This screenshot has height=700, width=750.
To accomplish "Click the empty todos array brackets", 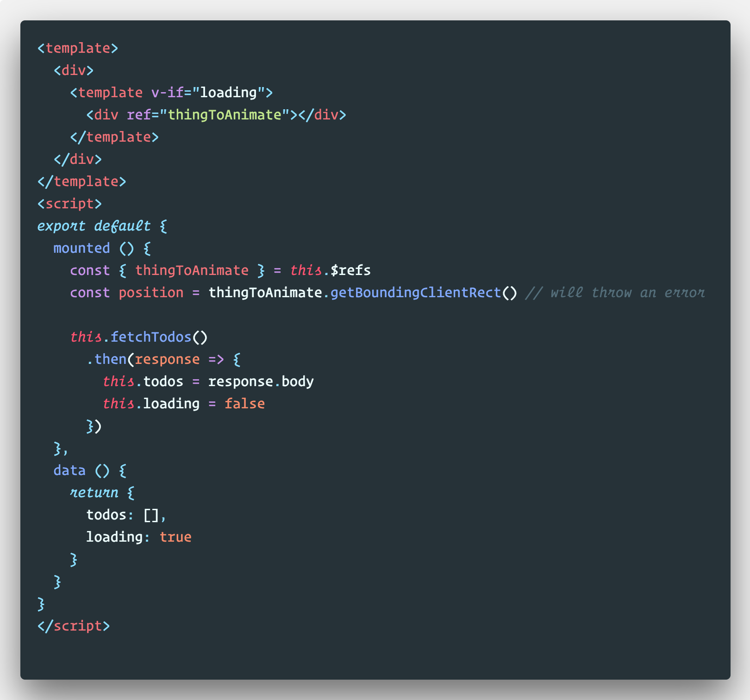I will 151,515.
